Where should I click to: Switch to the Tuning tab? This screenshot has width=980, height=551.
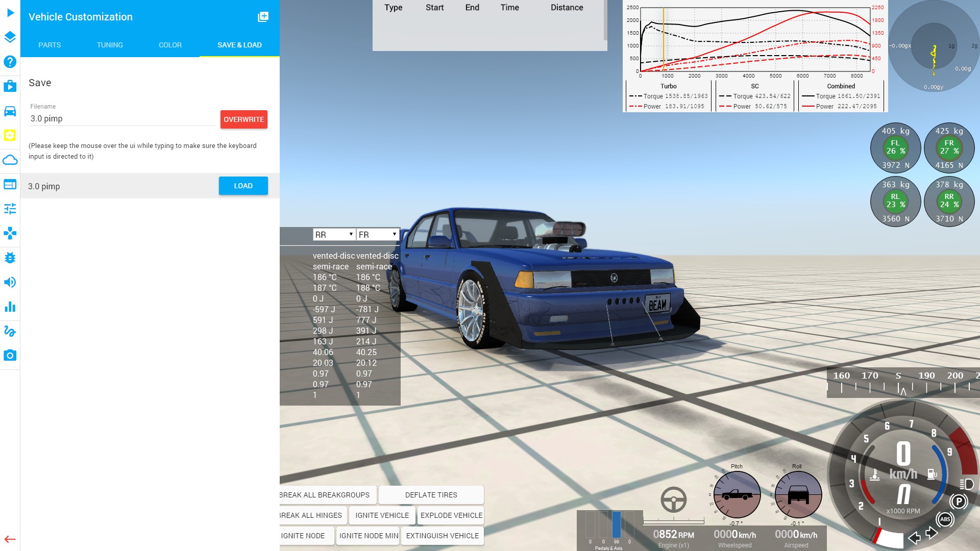(110, 45)
